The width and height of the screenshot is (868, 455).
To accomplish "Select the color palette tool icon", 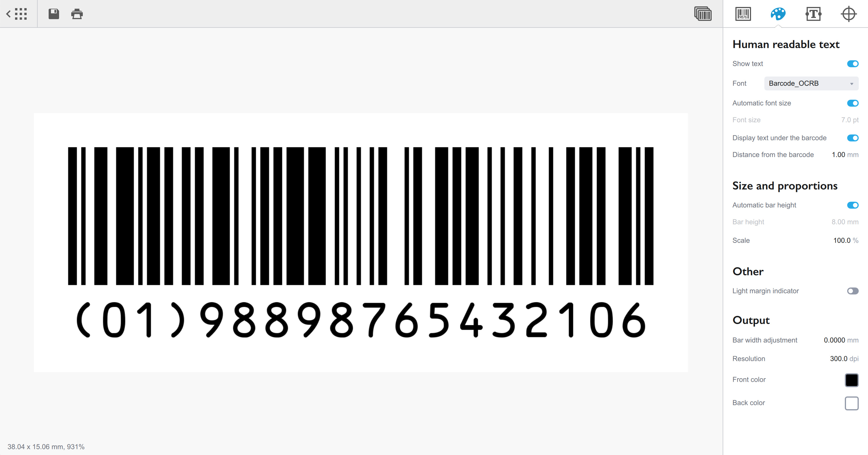I will coord(779,14).
